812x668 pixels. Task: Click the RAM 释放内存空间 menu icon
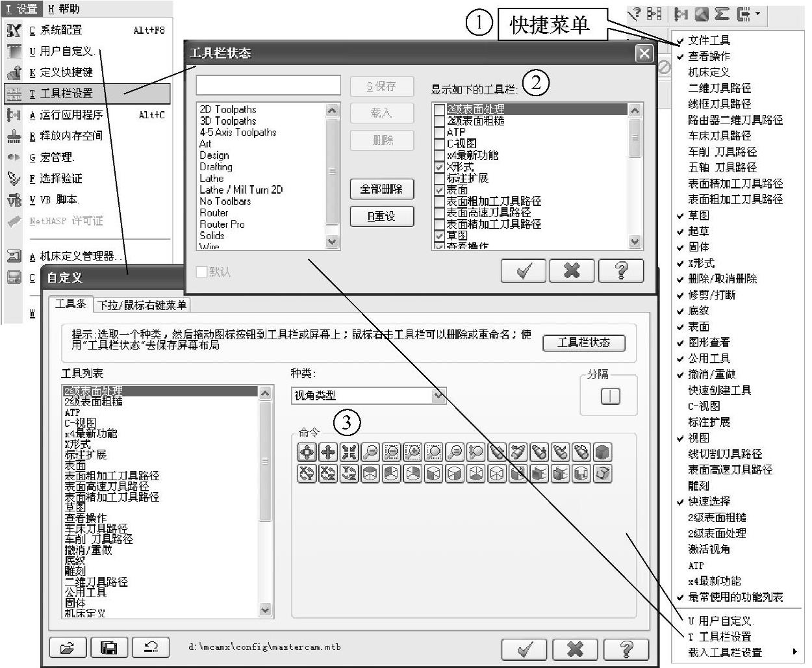coord(14,136)
